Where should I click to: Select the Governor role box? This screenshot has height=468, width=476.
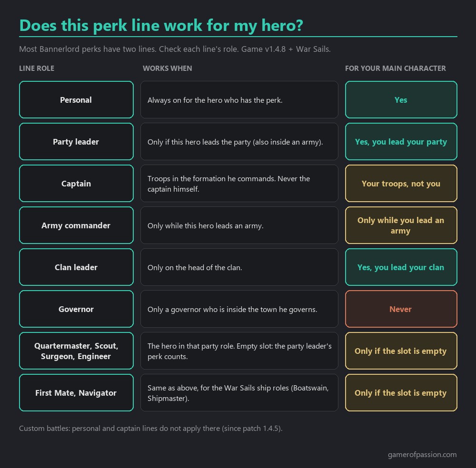pos(76,309)
